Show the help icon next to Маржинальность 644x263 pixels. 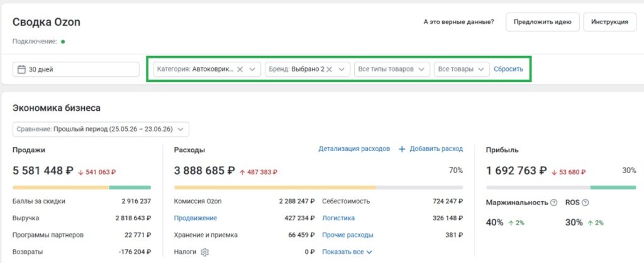coord(553,203)
